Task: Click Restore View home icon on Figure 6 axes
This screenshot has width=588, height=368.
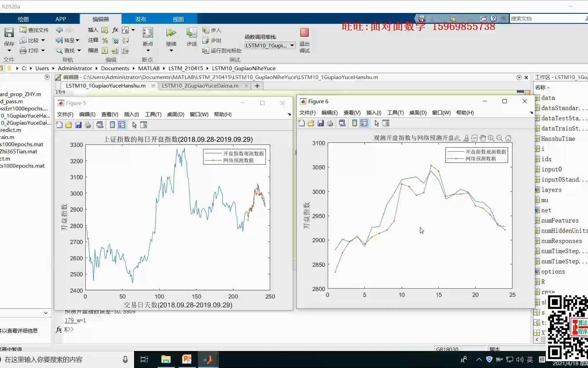Action: (508, 138)
